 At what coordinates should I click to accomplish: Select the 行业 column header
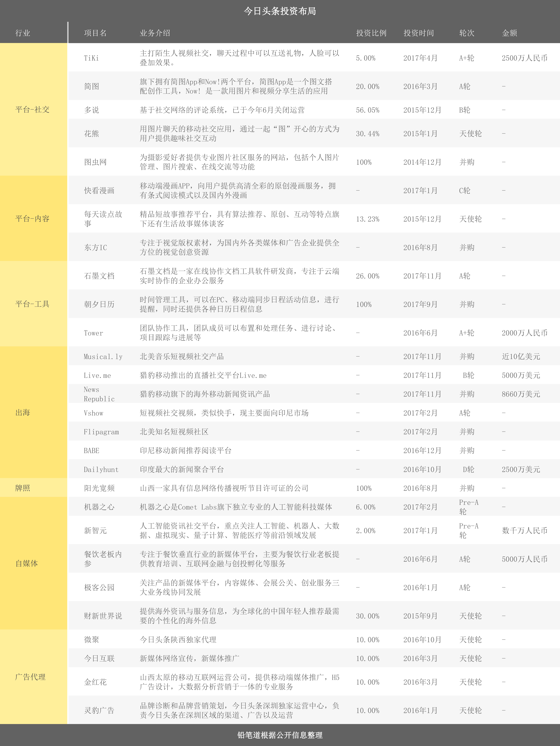(23, 33)
